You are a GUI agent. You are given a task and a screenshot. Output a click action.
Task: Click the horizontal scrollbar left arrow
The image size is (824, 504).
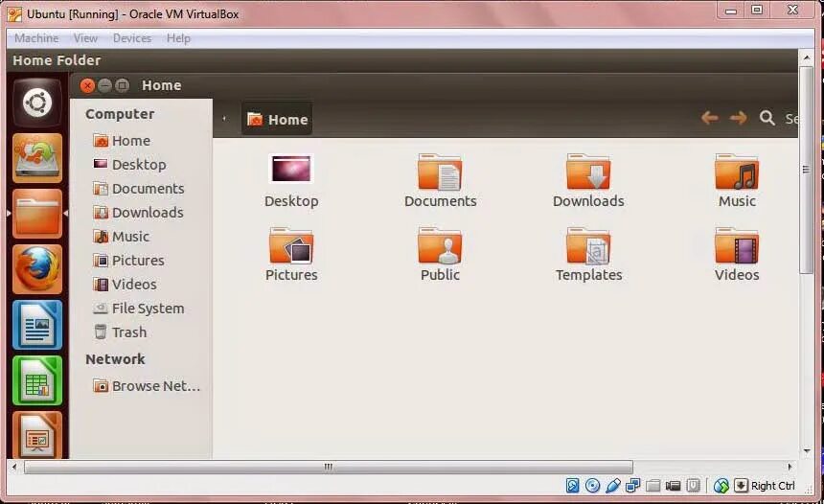[x=14, y=467]
